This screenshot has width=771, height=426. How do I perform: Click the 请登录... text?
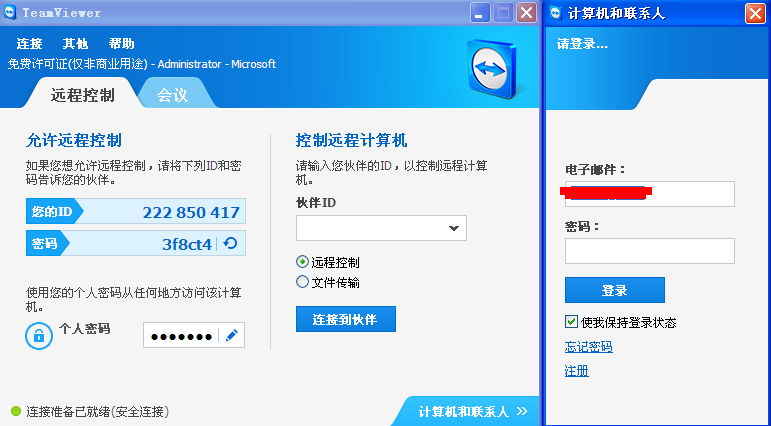583,44
